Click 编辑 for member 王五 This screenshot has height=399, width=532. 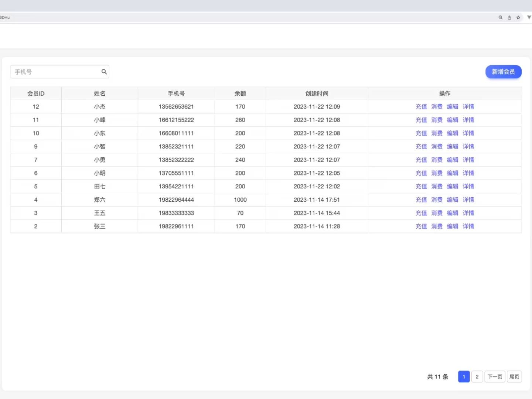coord(453,213)
